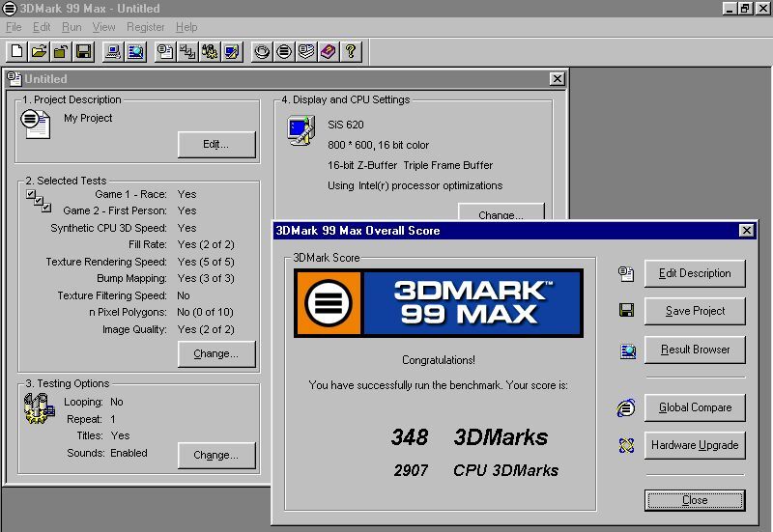Click the 'Image Quality:' label
The image size is (773, 532).
134,329
